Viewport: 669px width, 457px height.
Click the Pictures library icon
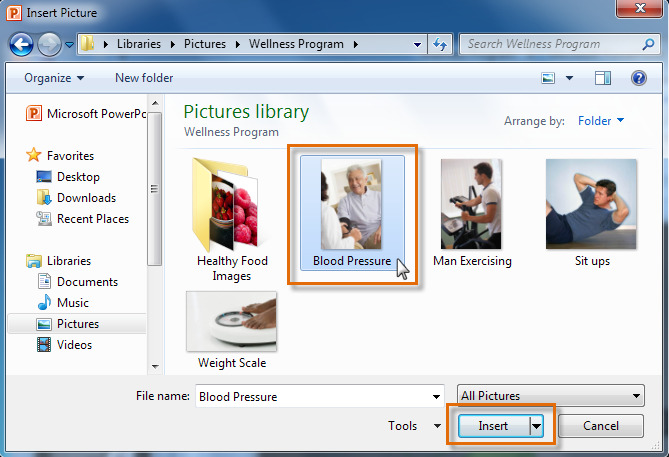pos(44,324)
